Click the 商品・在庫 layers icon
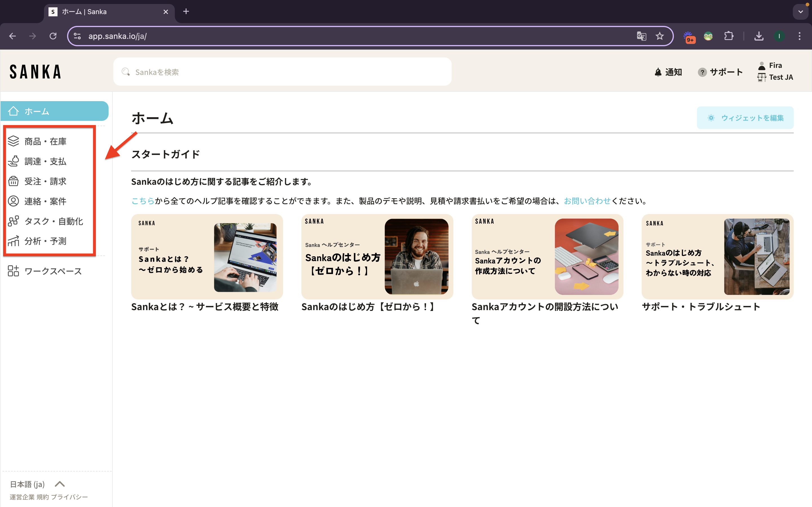This screenshot has width=812, height=507. [x=14, y=141]
